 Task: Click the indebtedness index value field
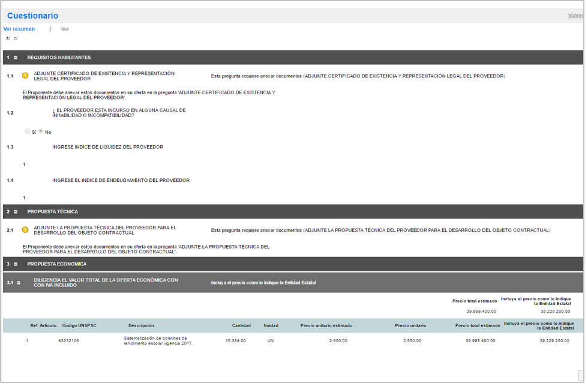(24, 198)
